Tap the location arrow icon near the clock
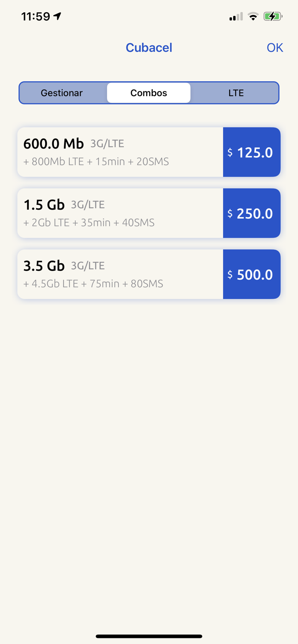The image size is (298, 644). click(x=57, y=15)
